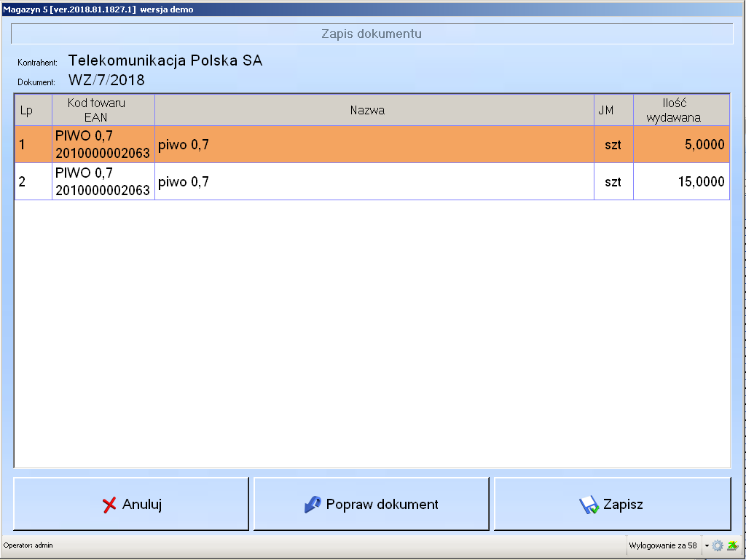Click the JM column header
This screenshot has height=560, width=746.
[613, 110]
